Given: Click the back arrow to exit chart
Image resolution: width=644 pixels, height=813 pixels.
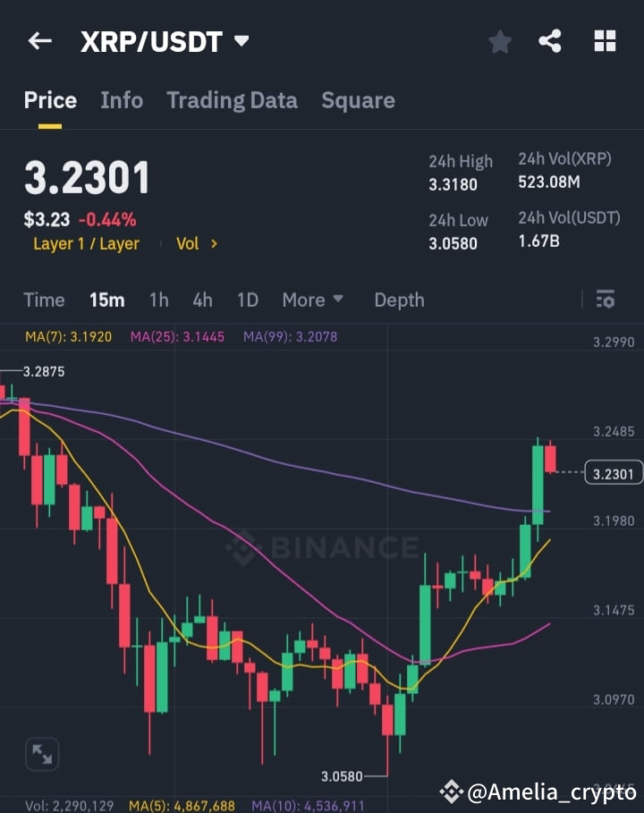Looking at the screenshot, I should tap(39, 40).
